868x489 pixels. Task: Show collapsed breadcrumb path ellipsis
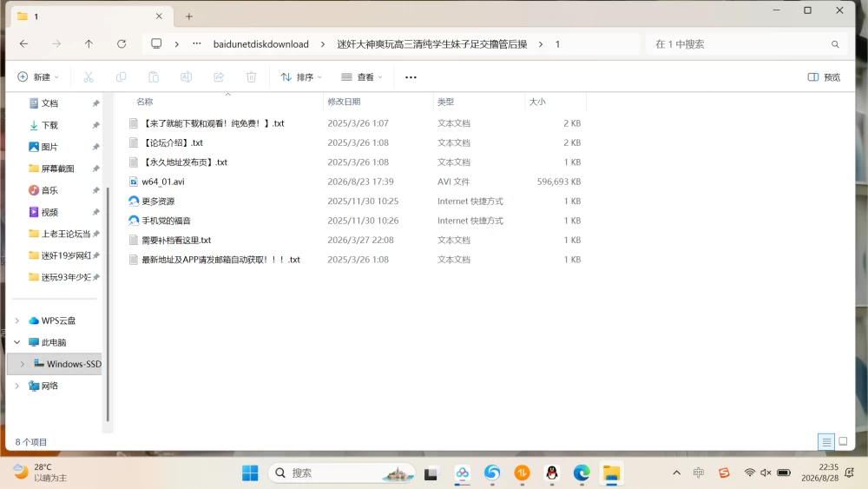(196, 43)
